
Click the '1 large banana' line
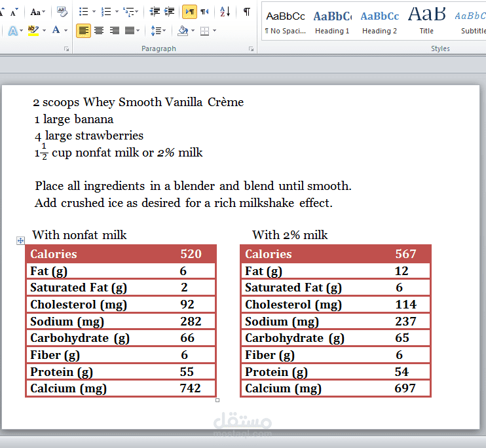[74, 119]
